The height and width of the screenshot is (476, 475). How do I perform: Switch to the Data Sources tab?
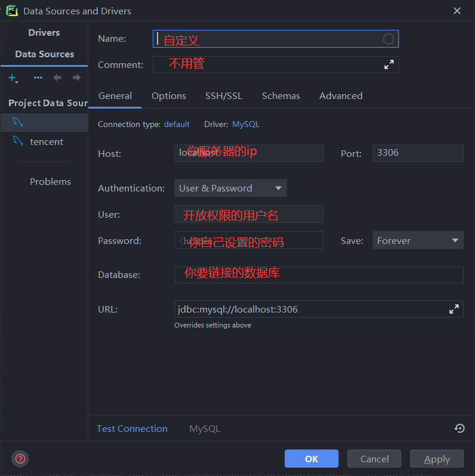click(x=45, y=54)
